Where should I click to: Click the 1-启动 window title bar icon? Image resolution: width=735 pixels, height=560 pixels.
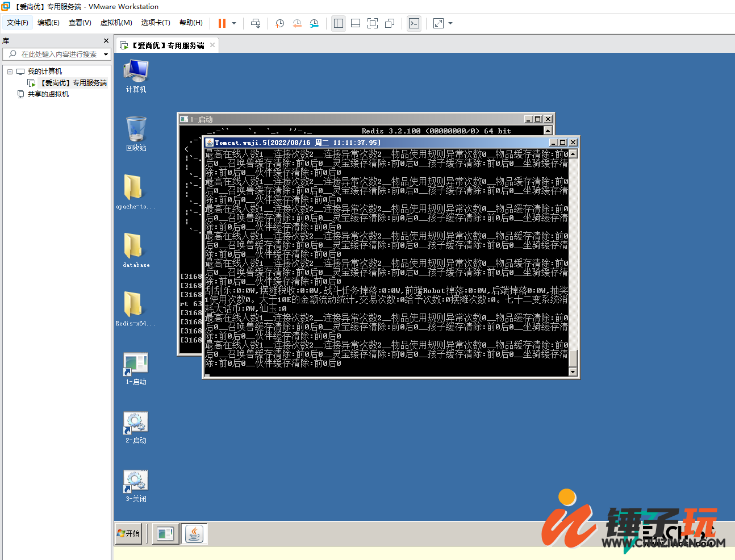184,119
